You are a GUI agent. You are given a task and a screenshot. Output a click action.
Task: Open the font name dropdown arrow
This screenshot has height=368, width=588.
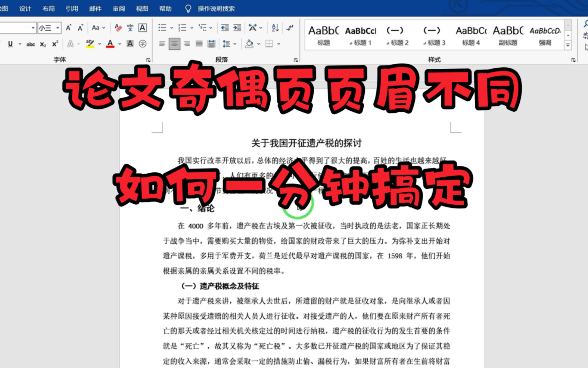[x=33, y=28]
